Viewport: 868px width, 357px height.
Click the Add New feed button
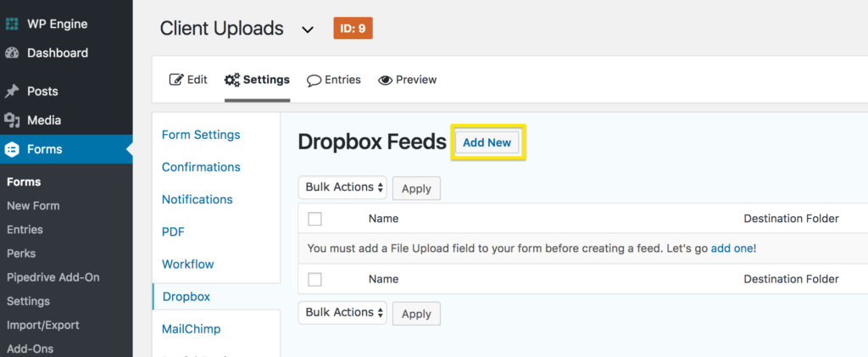tap(487, 142)
